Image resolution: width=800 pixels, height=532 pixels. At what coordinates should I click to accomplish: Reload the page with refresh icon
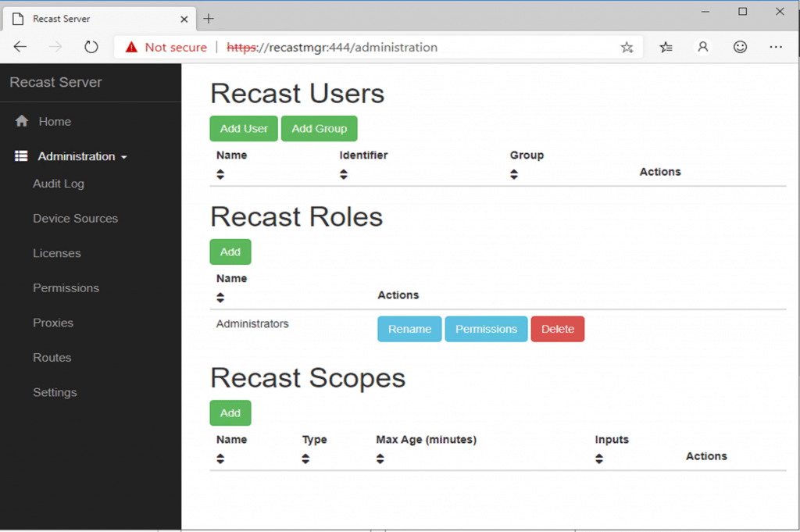tap(91, 47)
